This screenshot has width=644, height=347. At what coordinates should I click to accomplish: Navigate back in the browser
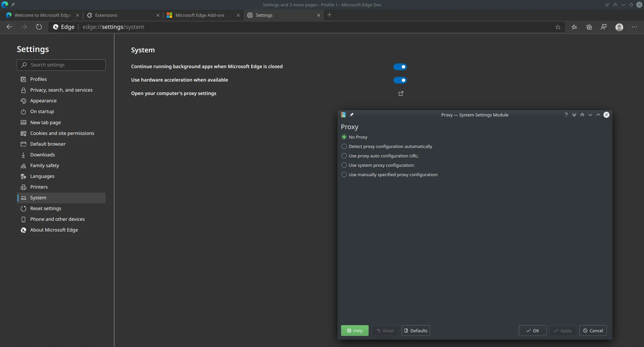pyautogui.click(x=9, y=27)
